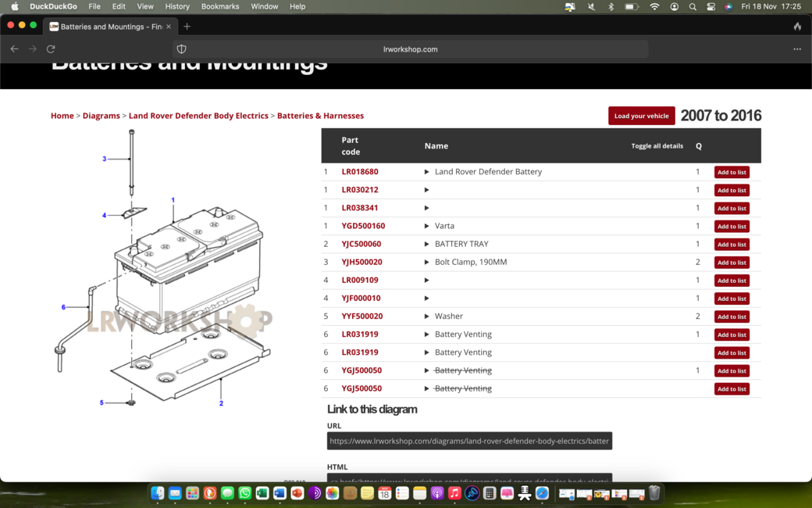Open Launchpad from the dock
This screenshot has width=812, height=508.
(x=192, y=493)
